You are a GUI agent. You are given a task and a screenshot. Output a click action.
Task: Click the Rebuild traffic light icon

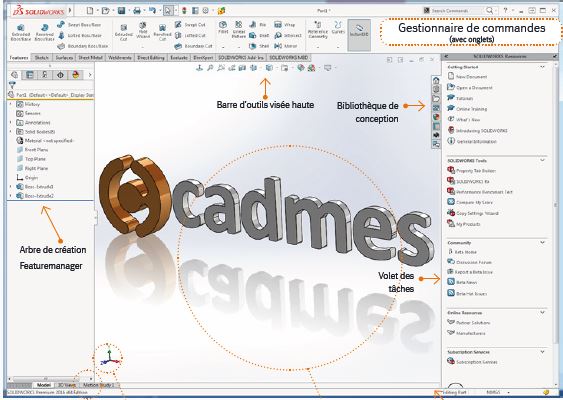click(x=184, y=11)
